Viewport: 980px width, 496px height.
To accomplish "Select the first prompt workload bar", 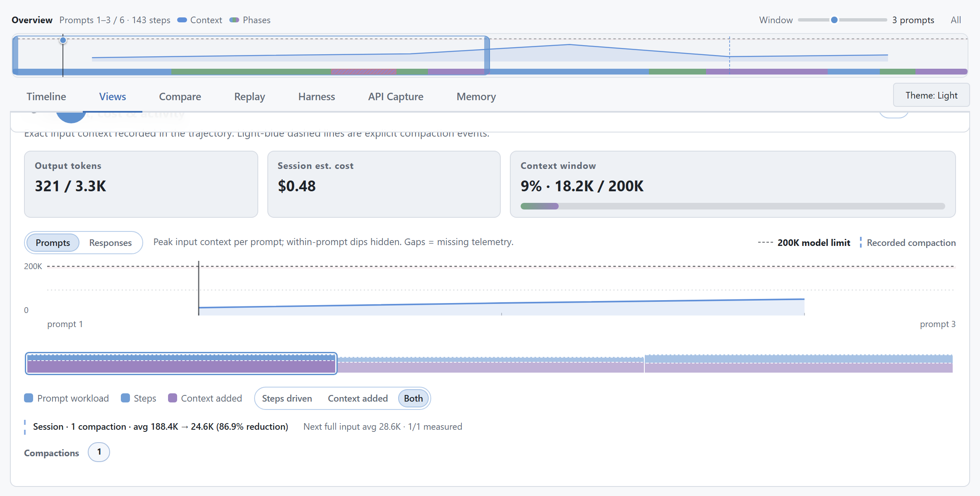I will (x=181, y=364).
